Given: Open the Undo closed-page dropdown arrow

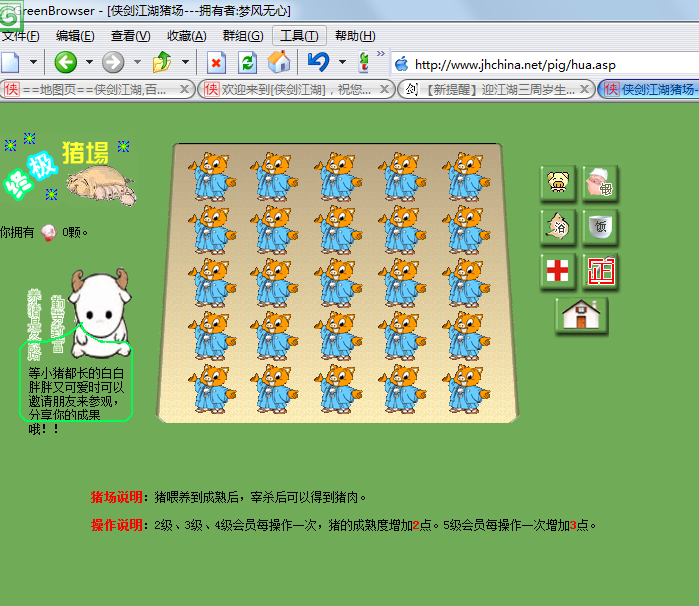Looking at the screenshot, I should [342, 62].
